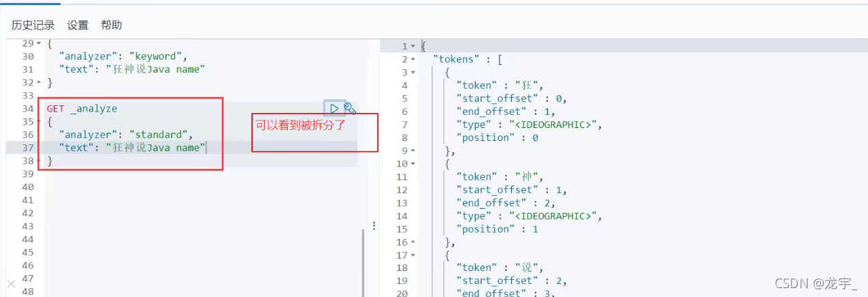Toggle the fold arrow at editor line 32
This screenshot has width=868, height=297.
(39, 82)
